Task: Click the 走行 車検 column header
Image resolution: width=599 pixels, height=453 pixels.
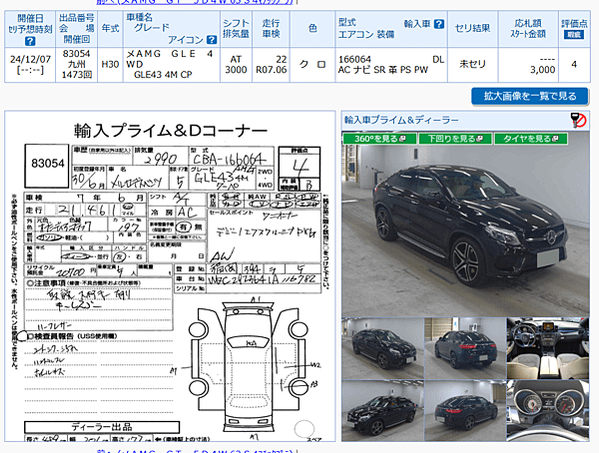Action: click(271, 29)
